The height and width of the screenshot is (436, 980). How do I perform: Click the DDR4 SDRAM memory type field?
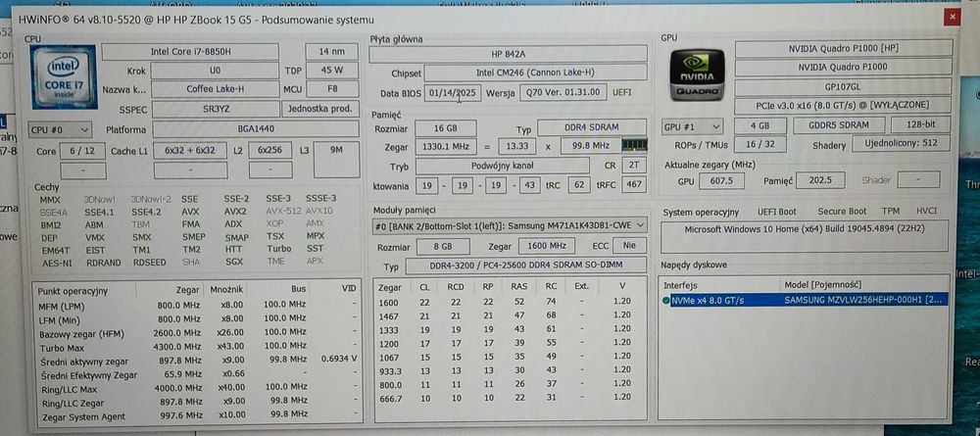coord(592,128)
